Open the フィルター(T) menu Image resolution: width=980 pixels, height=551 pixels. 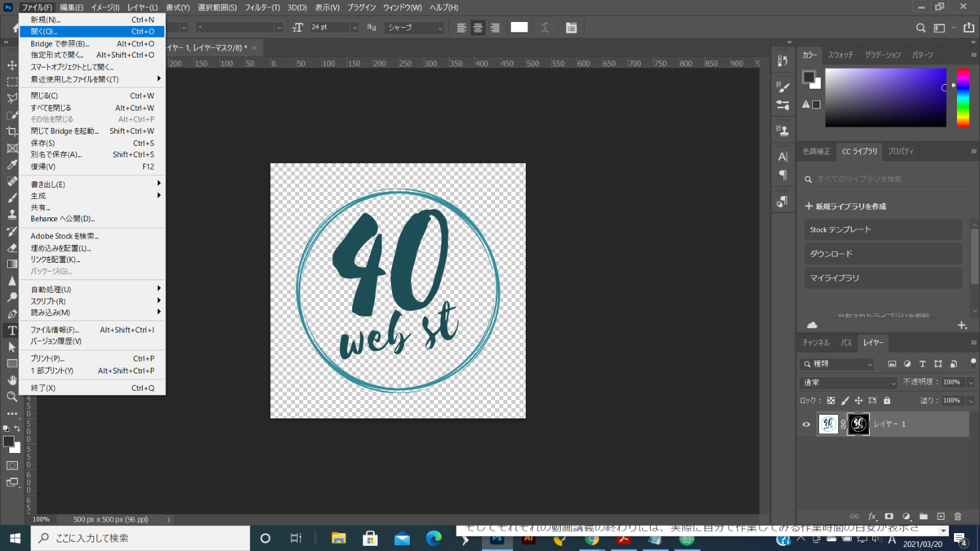[x=262, y=7]
